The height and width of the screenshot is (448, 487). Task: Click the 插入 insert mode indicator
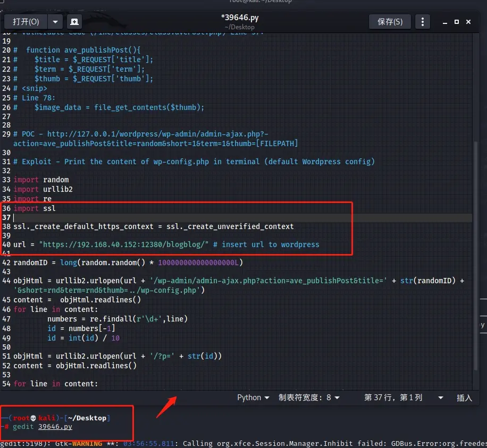(464, 398)
